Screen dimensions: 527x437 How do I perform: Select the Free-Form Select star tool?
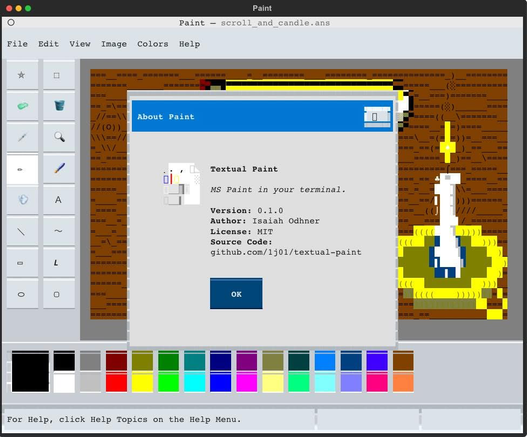(22, 75)
